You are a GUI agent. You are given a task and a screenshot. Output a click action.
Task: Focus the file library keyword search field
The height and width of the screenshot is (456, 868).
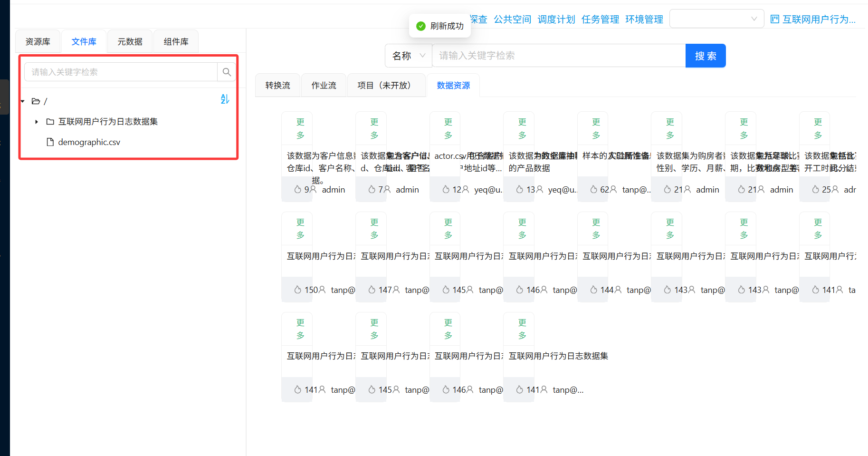[x=121, y=72]
